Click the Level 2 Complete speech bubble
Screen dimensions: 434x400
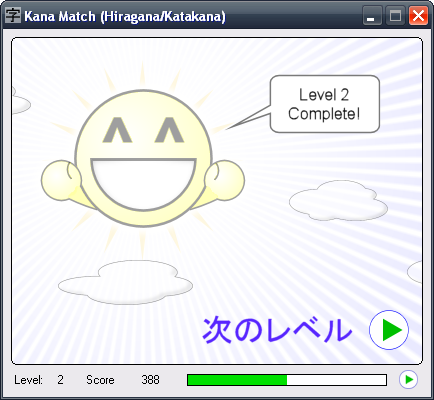coord(324,104)
